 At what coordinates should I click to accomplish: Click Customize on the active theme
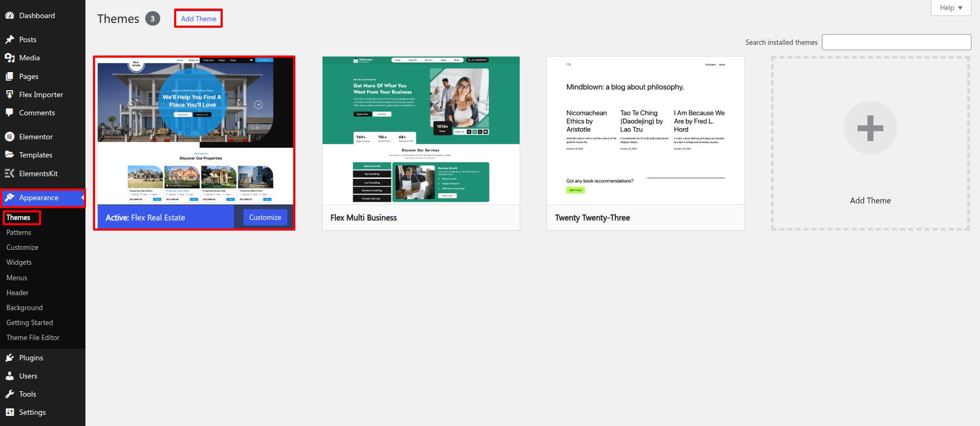click(x=265, y=217)
